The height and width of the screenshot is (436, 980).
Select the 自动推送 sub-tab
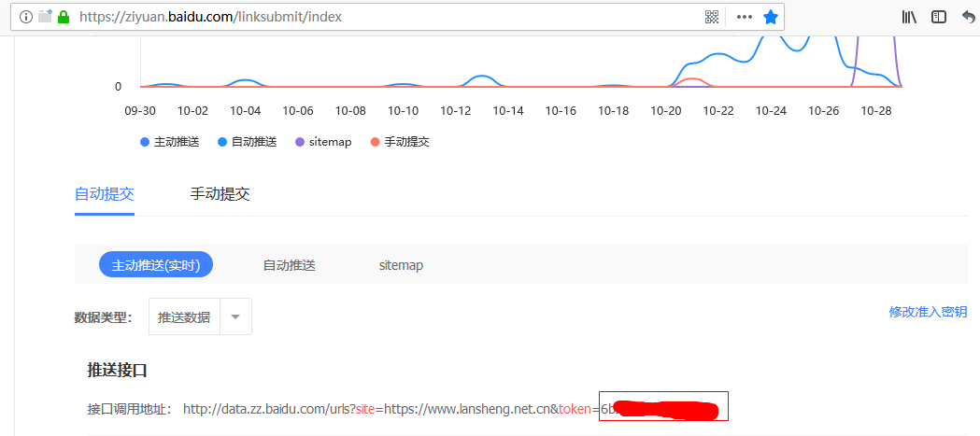coord(290,265)
